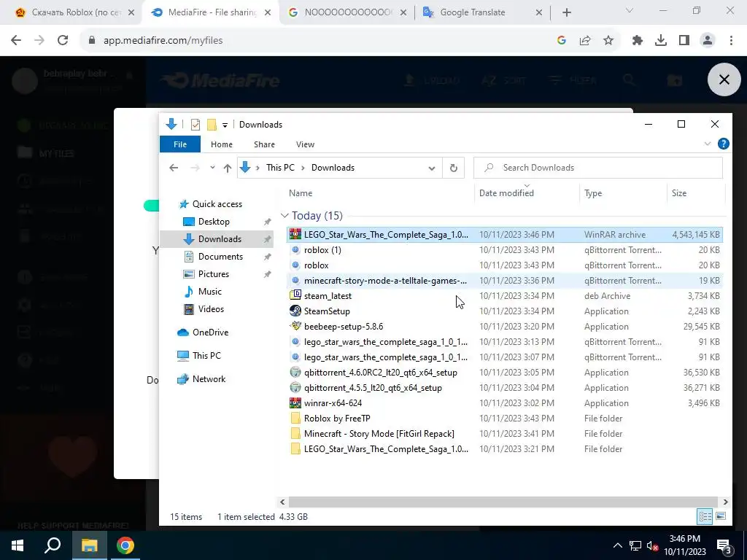Select the Minecraft - Story Mode [FitGirl Repack] folder

pos(379,433)
